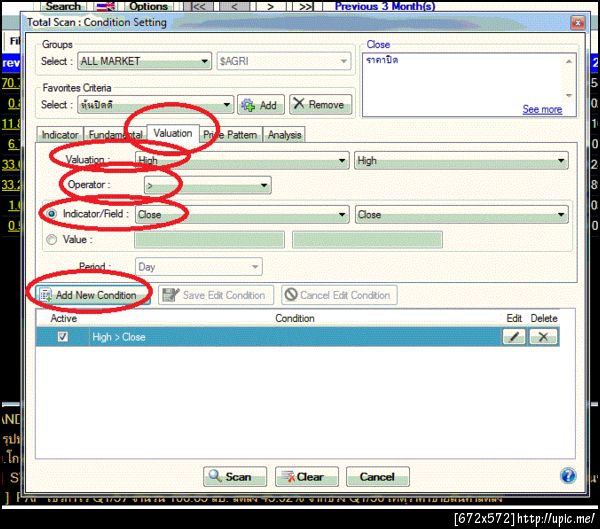This screenshot has height=529, width=600.
Task: Click the Cancel button
Action: pyautogui.click(x=378, y=477)
